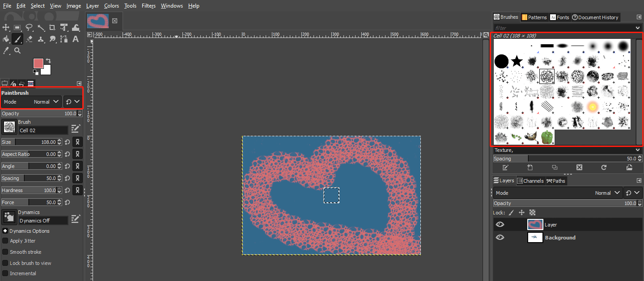
Task: Enable Apply Jitter in Tool Options
Action: pyautogui.click(x=6, y=240)
